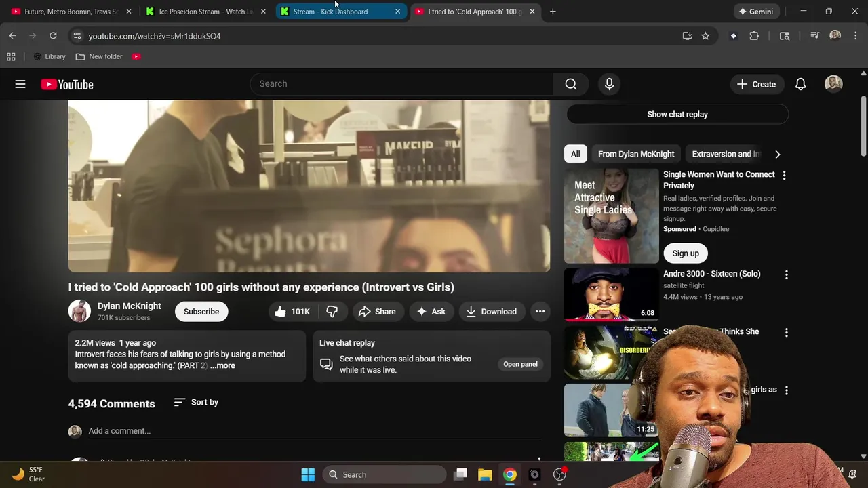Click the YouTube search field
Image resolution: width=868 pixels, height=488 pixels.
(401, 84)
